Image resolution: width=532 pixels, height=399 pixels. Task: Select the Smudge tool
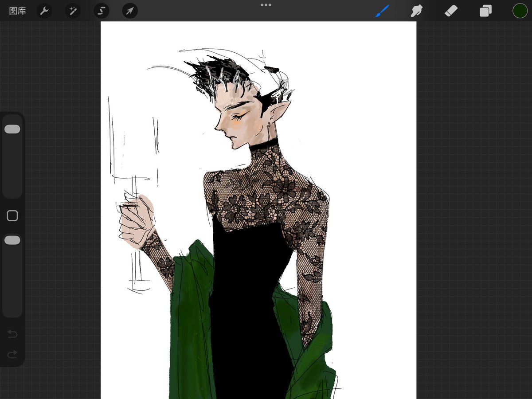416,11
